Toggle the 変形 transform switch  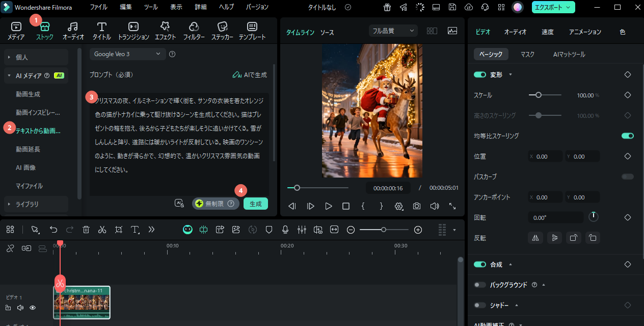click(480, 74)
